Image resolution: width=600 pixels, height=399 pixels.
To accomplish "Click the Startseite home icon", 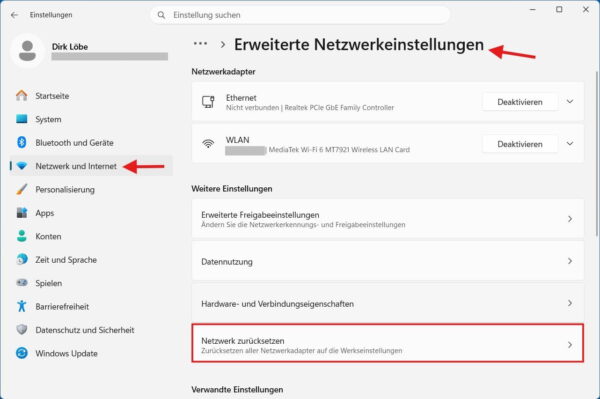I will [x=22, y=96].
